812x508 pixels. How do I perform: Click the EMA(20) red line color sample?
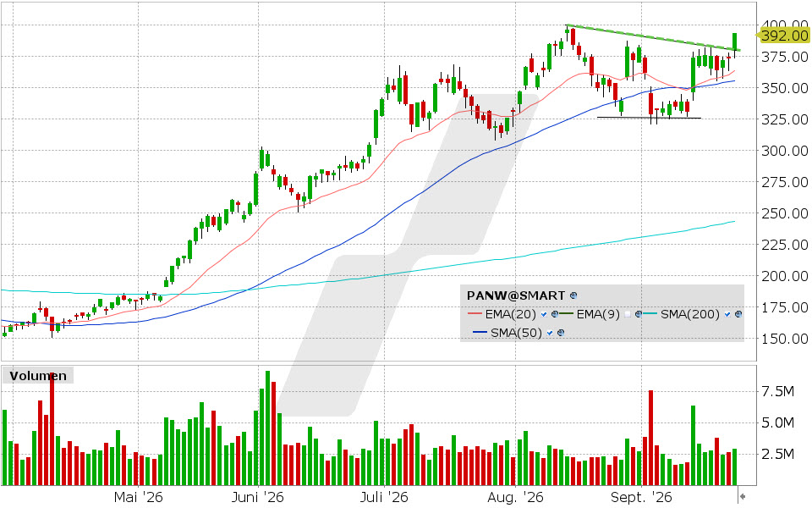tap(475, 314)
